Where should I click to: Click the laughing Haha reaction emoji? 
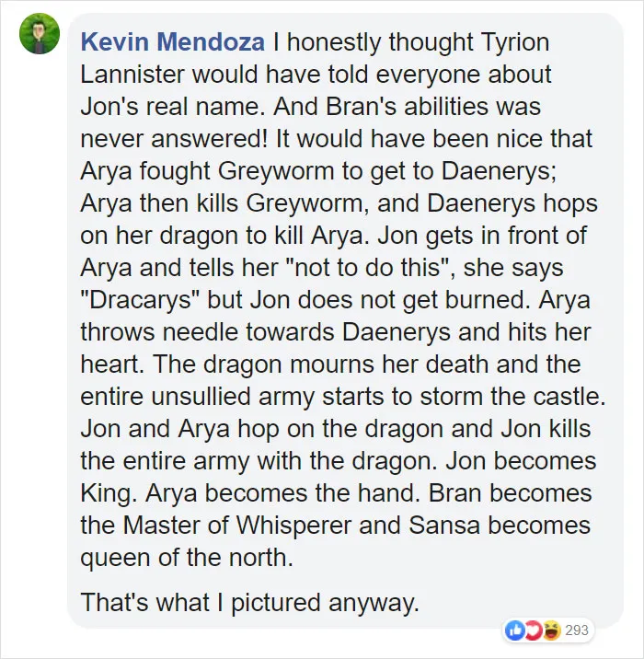[552, 630]
